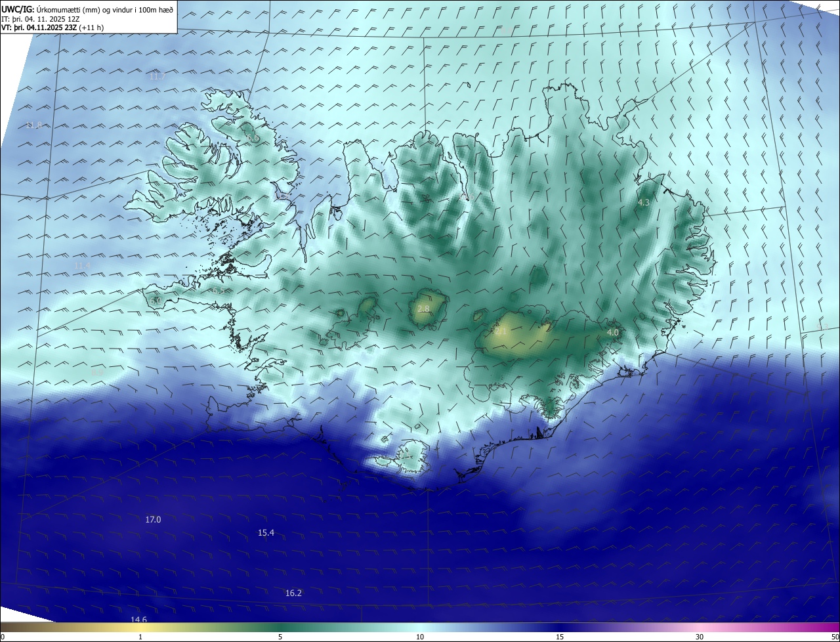Click the 1 tick on the color scale
Image resolution: width=840 pixels, height=642 pixels.
pos(140,637)
